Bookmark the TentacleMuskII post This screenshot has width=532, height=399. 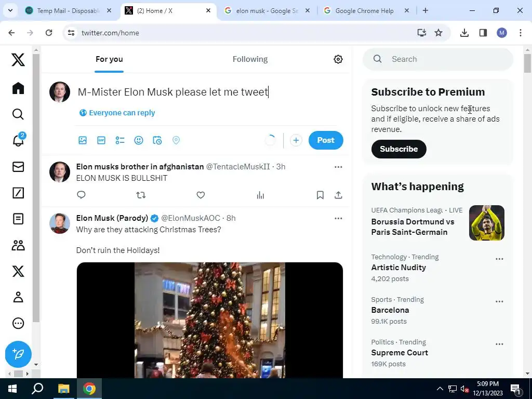click(320, 195)
